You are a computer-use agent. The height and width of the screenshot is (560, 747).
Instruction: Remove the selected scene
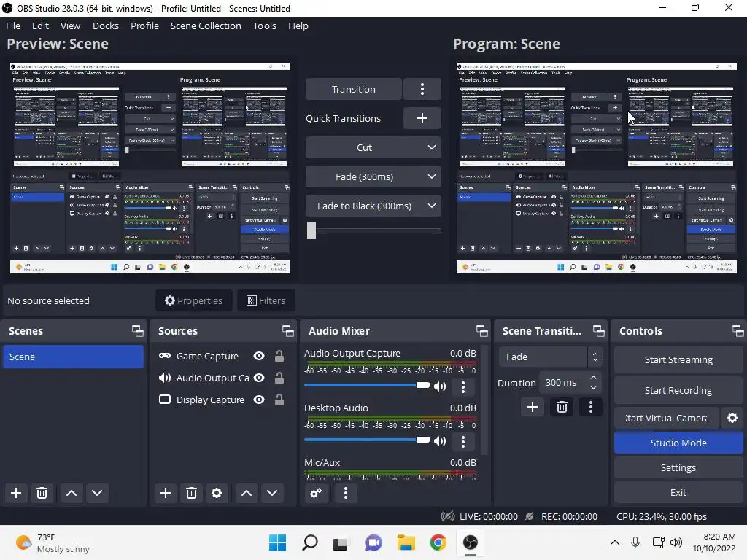point(42,493)
